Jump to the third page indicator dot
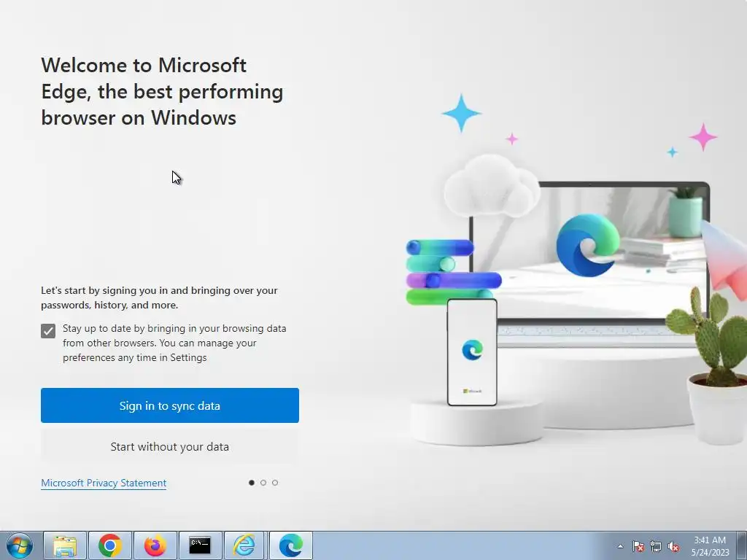This screenshot has height=560, width=747. (x=275, y=483)
